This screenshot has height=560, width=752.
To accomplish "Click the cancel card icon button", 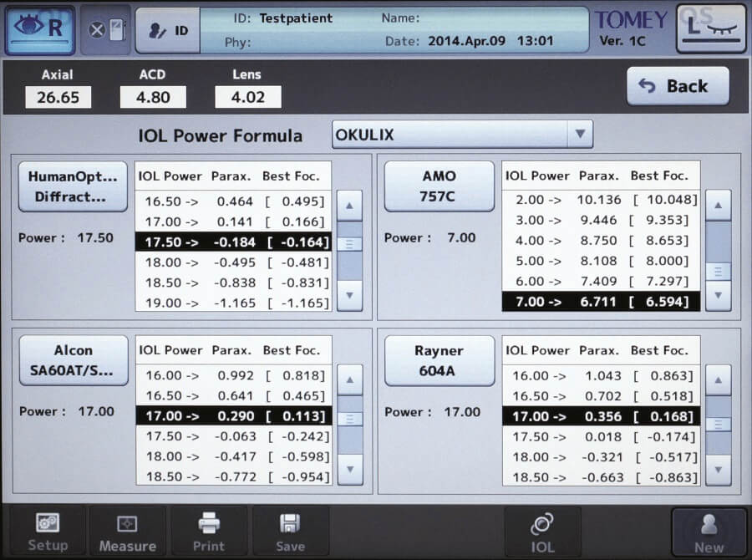I will tap(106, 30).
